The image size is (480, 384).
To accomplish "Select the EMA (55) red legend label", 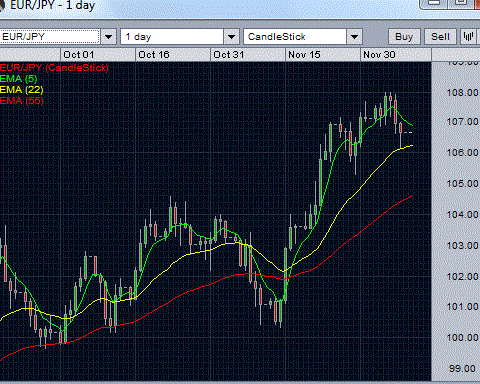I will coord(22,101).
